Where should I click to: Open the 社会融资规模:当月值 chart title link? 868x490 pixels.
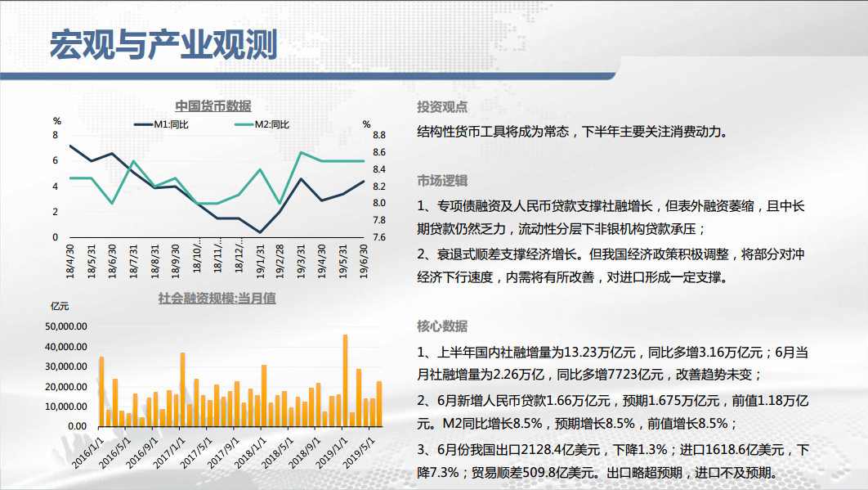point(217,299)
